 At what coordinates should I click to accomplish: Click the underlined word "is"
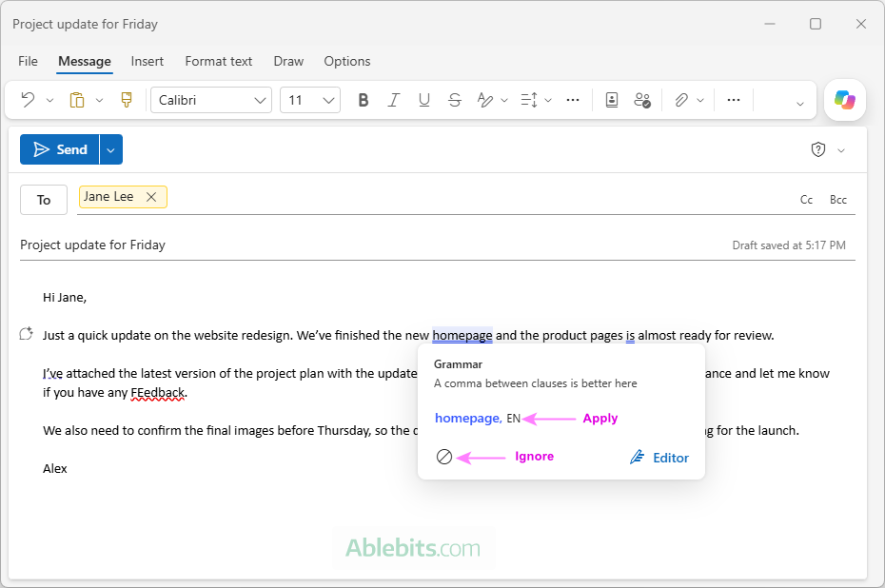point(630,335)
